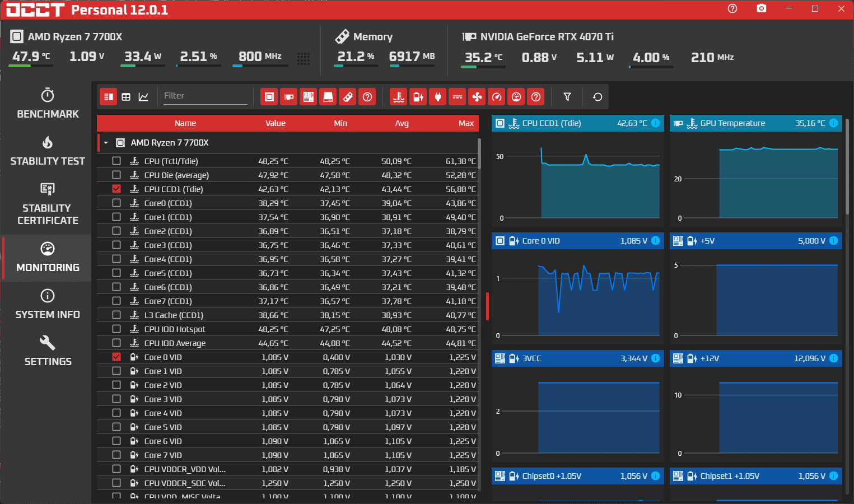Toggle the load usage sensor type filter

click(x=516, y=97)
